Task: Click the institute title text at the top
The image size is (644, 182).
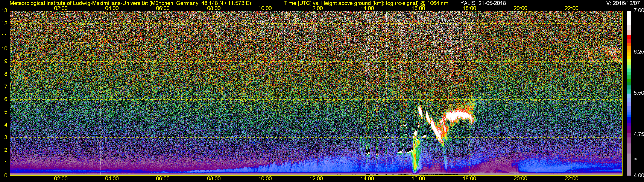Action: coord(131,3)
